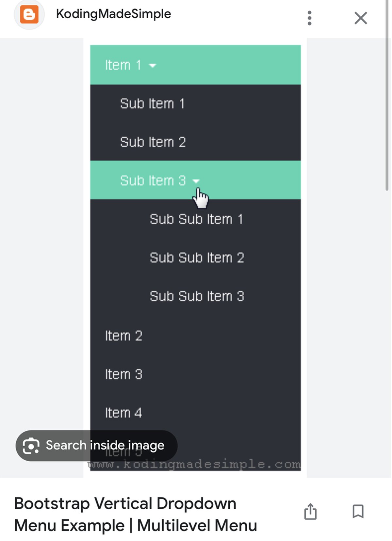The height and width of the screenshot is (541, 392).
Task: Collapse the Item 1 dropdown arrow
Action: [153, 66]
